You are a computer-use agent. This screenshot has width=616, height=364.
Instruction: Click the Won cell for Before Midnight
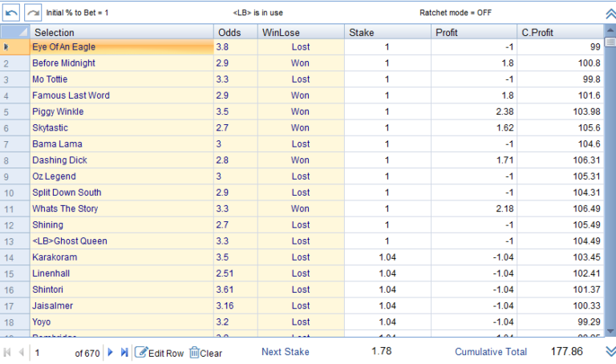(x=300, y=63)
